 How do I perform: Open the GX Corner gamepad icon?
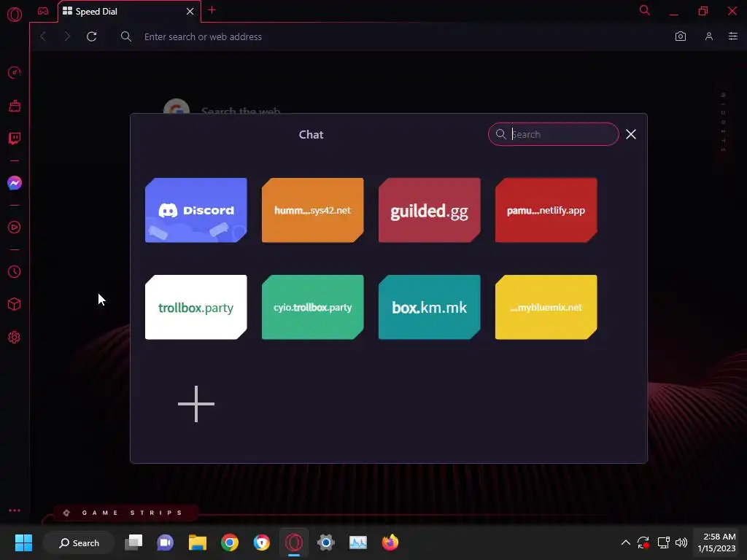43,11
